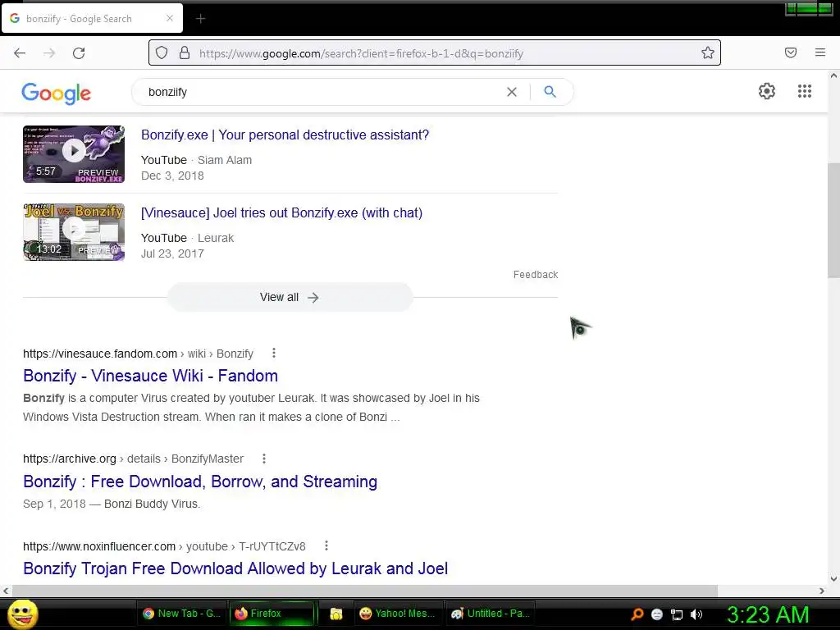Click the www.noxinfluencer.com URL breadcrumb
This screenshot has height=630, width=840.
click(164, 546)
